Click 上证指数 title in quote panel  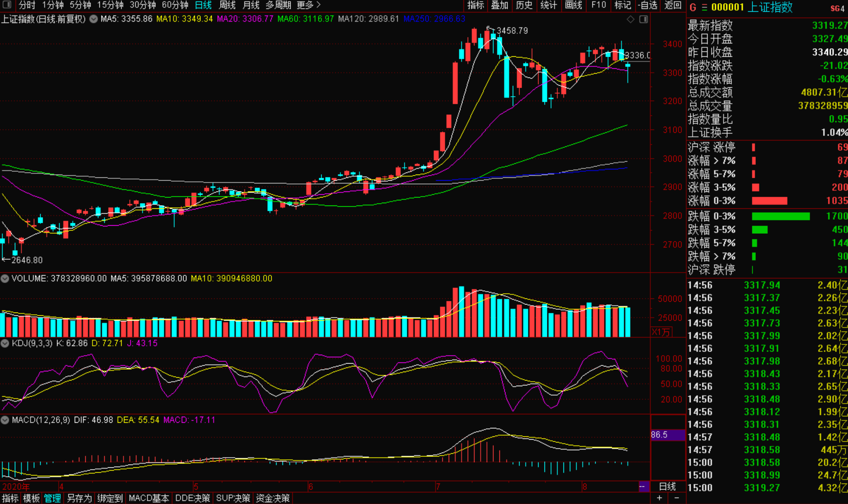point(770,7)
